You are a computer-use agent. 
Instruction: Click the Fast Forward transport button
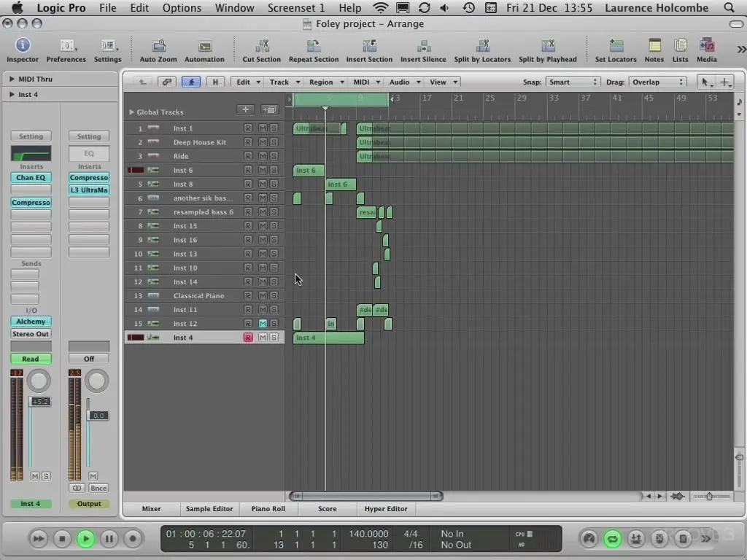(38, 539)
